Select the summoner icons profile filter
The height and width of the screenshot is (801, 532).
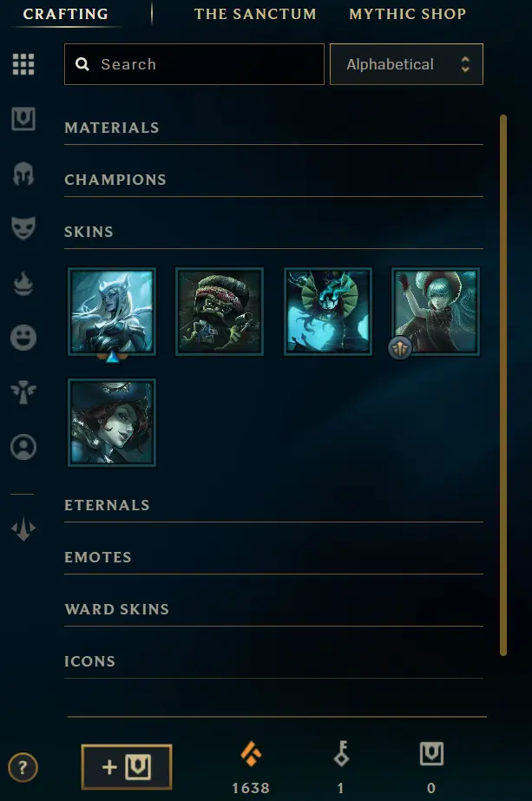(23, 447)
